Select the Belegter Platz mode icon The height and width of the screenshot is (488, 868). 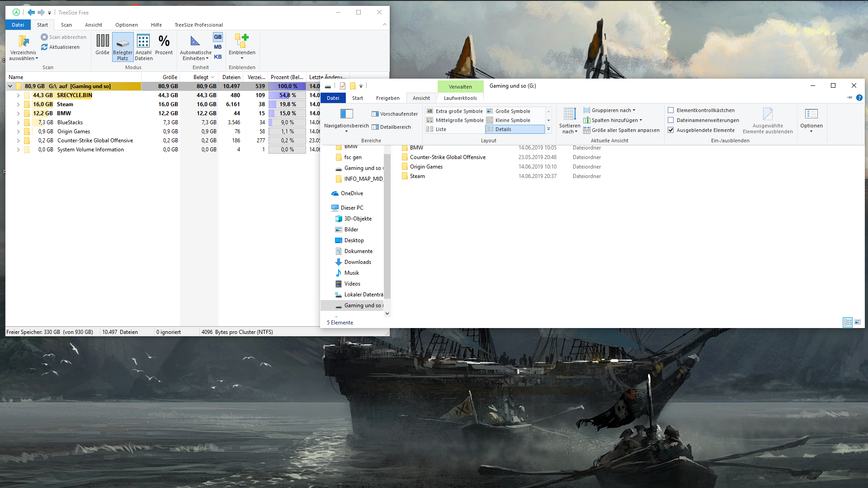tap(123, 43)
